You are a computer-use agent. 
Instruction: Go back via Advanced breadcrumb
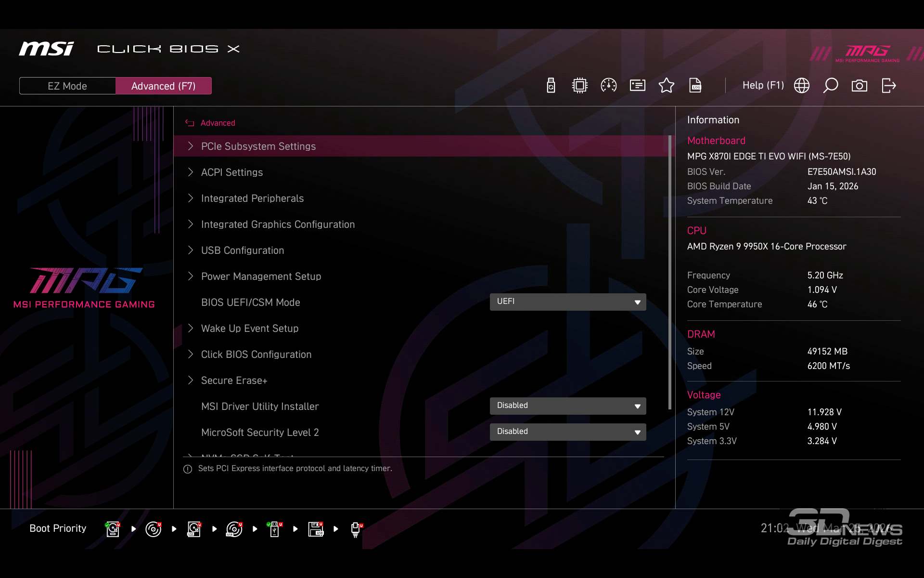[x=218, y=123]
